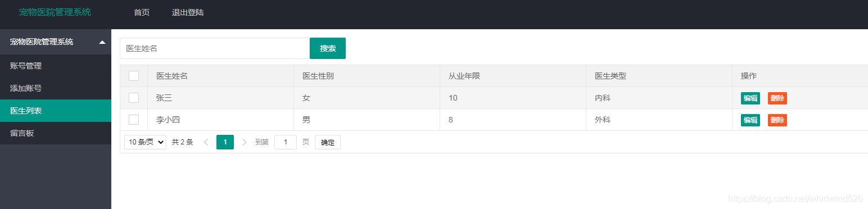Image resolution: width=868 pixels, height=209 pixels.
Task: Click the previous page arrow in pagination
Action: coord(206,142)
